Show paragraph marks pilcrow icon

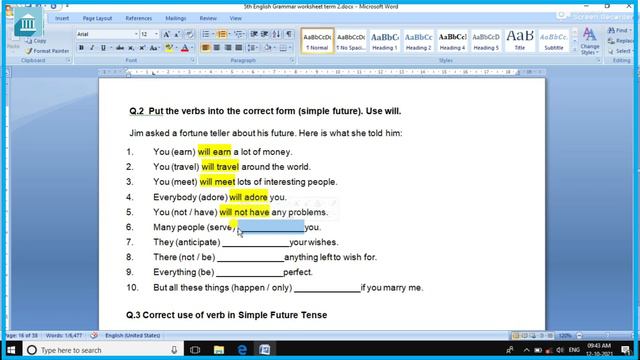tap(289, 34)
